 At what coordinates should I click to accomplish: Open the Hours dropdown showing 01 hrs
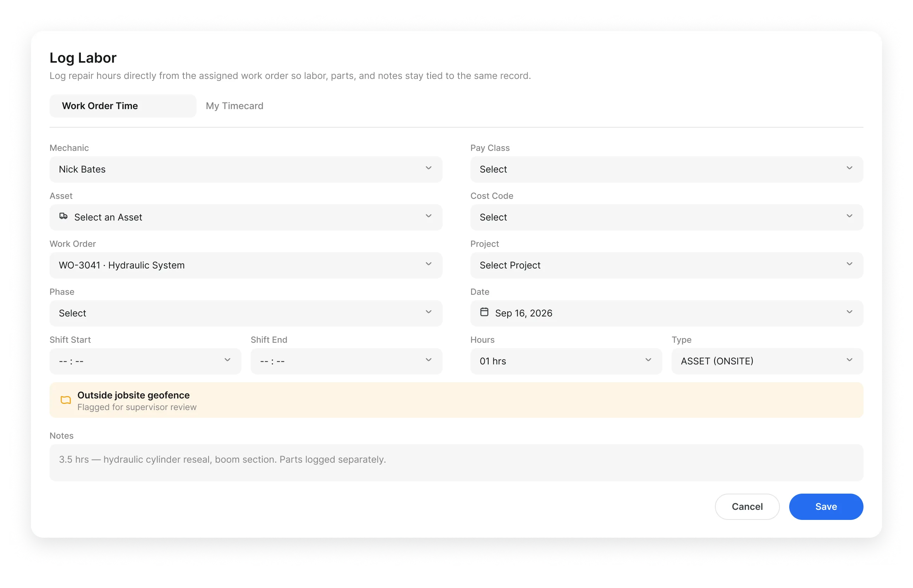[x=566, y=361]
